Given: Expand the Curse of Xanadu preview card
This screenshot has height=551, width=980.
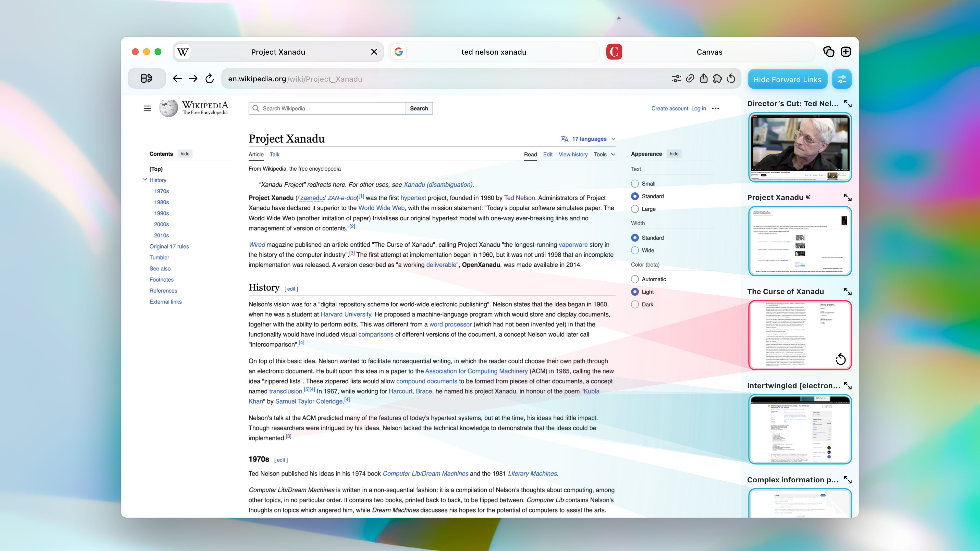Looking at the screenshot, I should (x=847, y=292).
